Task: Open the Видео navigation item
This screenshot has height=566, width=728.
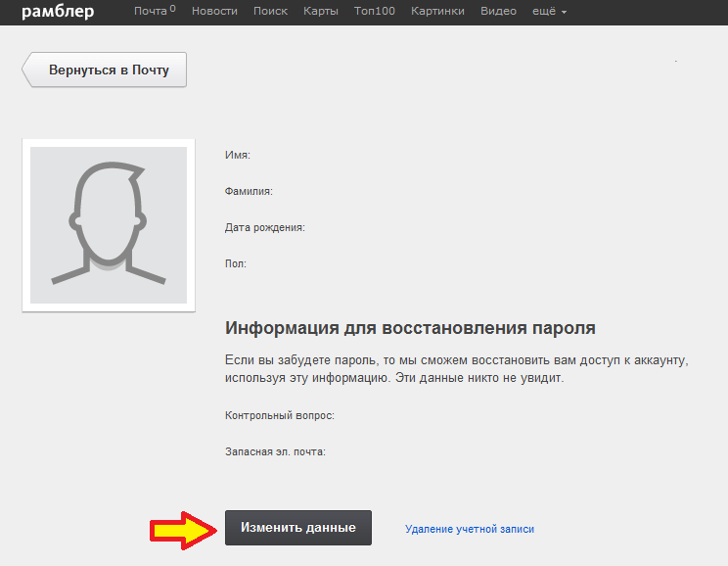Action: point(499,12)
